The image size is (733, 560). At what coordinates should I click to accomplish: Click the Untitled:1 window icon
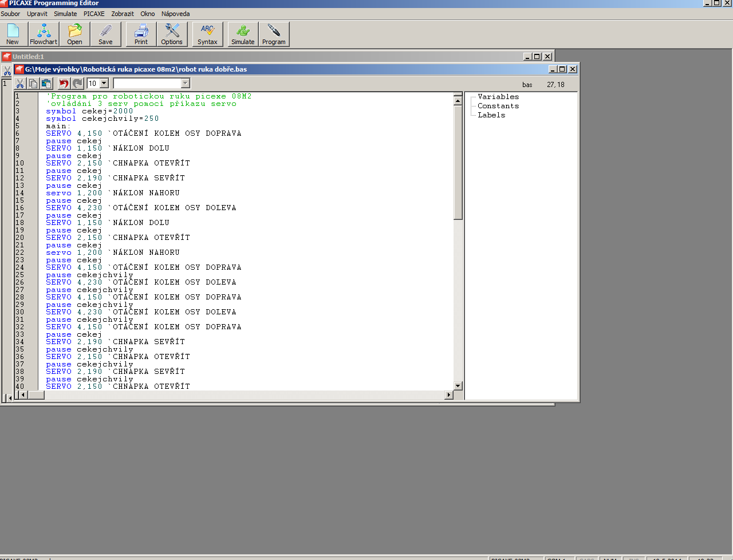pyautogui.click(x=7, y=57)
